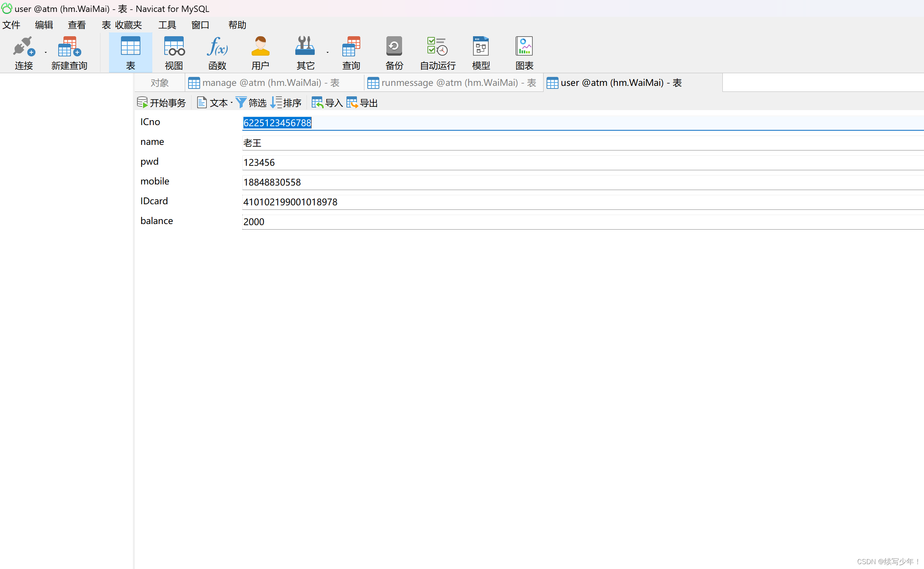924x569 pixels.
Task: Click the IDcard field 410102199001018978
Action: 583,202
